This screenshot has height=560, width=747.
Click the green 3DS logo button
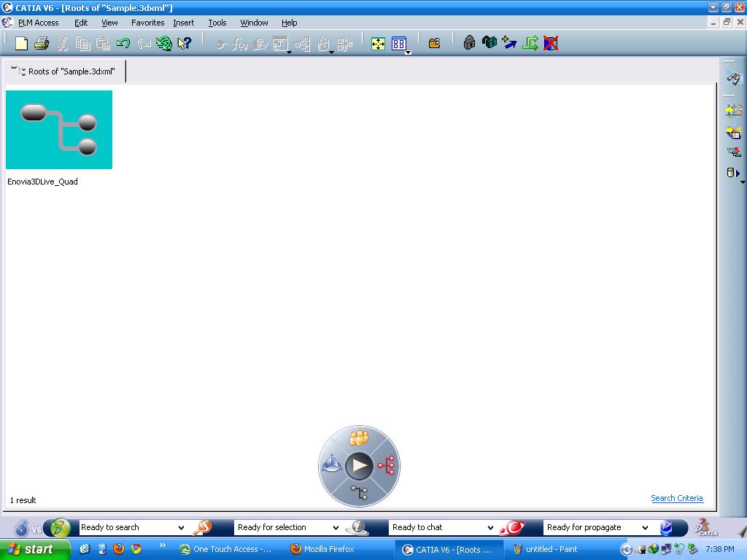tap(60, 528)
